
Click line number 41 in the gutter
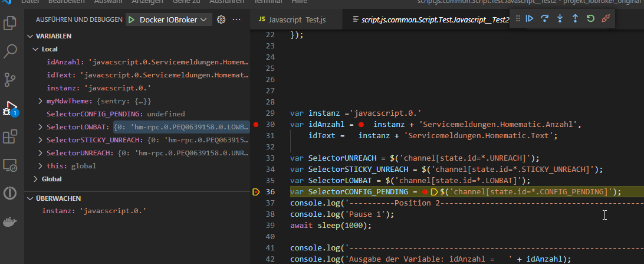[x=270, y=248]
